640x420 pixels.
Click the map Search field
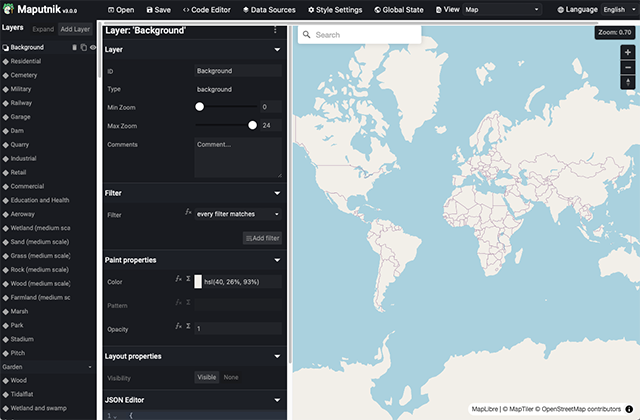point(360,35)
